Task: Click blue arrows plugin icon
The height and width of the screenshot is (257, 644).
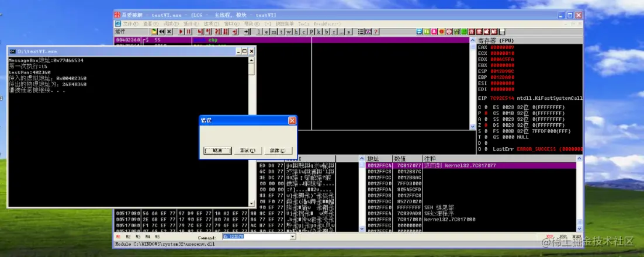Action: pyautogui.click(x=419, y=32)
